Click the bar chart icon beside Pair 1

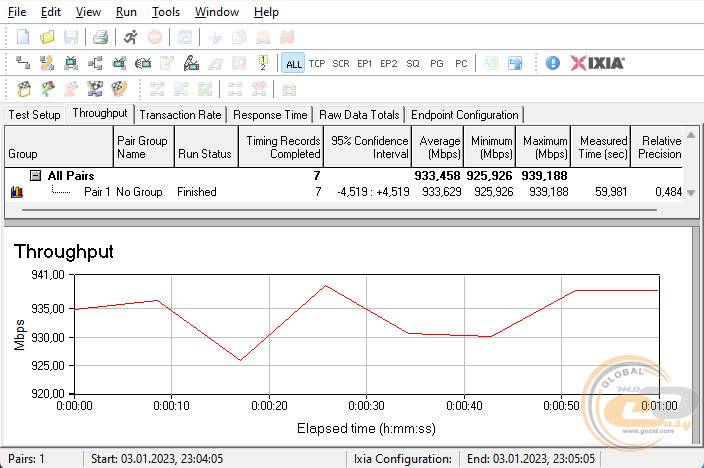17,192
